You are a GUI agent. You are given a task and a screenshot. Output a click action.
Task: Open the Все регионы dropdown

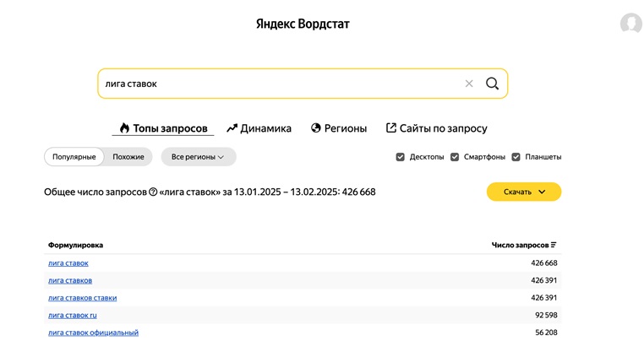199,157
